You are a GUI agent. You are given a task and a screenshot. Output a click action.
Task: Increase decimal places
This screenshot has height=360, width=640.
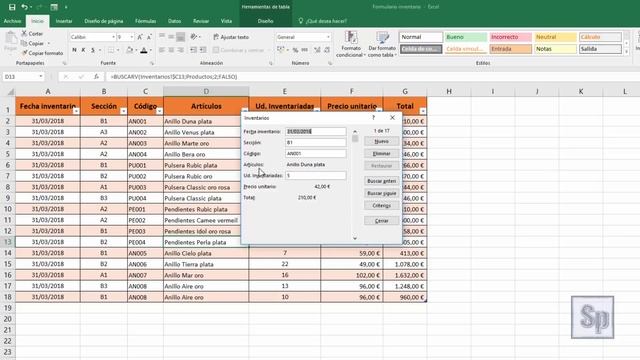pos(317,50)
